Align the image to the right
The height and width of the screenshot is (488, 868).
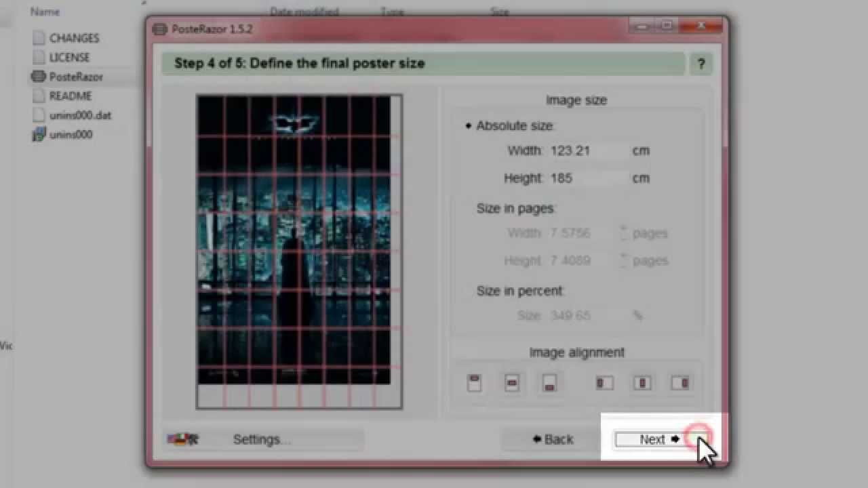680,383
